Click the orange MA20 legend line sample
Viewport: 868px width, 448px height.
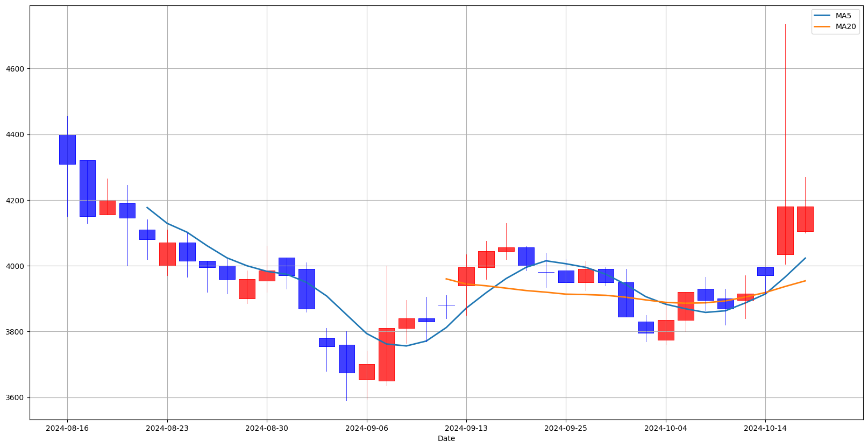[823, 26]
